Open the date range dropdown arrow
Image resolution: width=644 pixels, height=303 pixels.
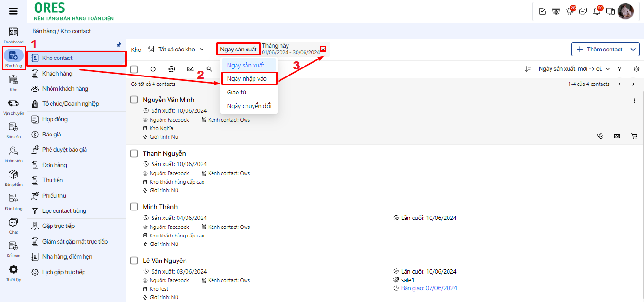[x=323, y=49]
